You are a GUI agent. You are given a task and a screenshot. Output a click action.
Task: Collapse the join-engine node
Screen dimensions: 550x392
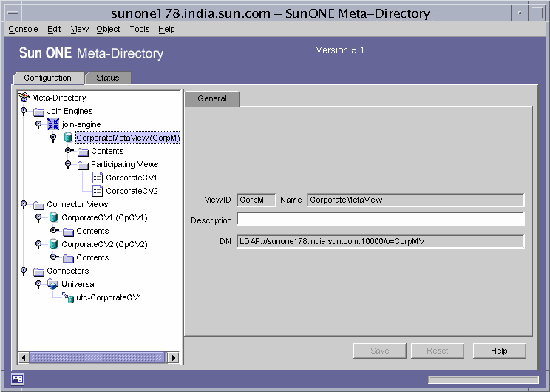pos(38,124)
